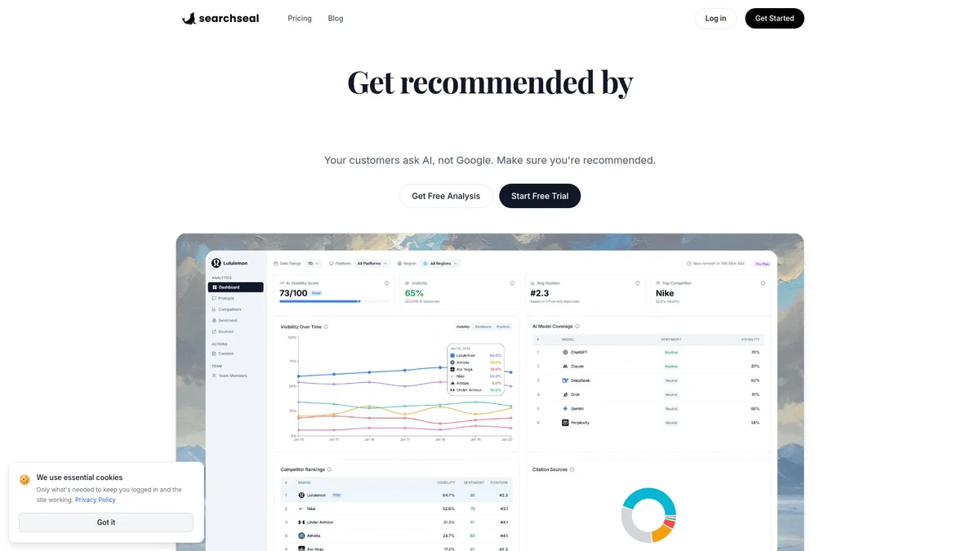
Task: Accept cookies with Got it button
Action: pos(106,522)
